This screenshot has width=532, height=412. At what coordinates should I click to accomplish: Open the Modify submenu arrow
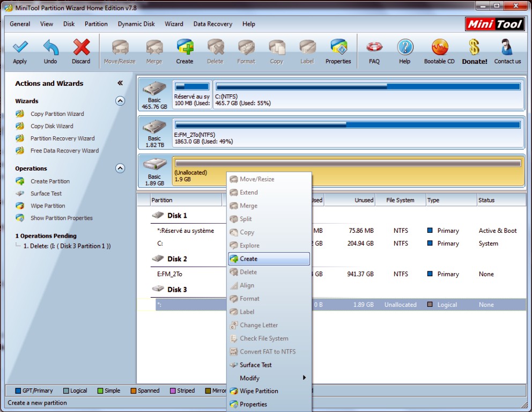[304, 378]
